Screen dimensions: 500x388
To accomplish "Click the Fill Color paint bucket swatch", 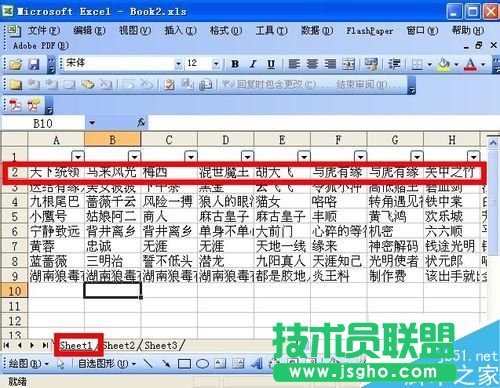I will [x=444, y=64].
